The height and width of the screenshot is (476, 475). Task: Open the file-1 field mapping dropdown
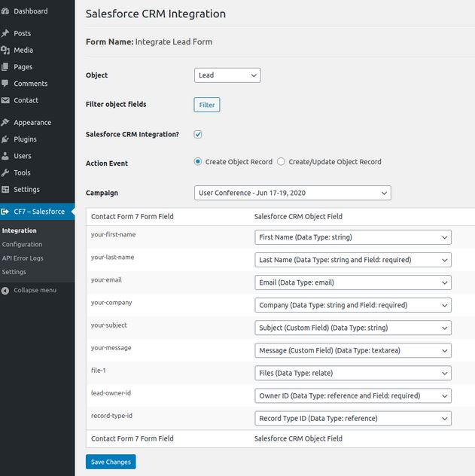[353, 373]
